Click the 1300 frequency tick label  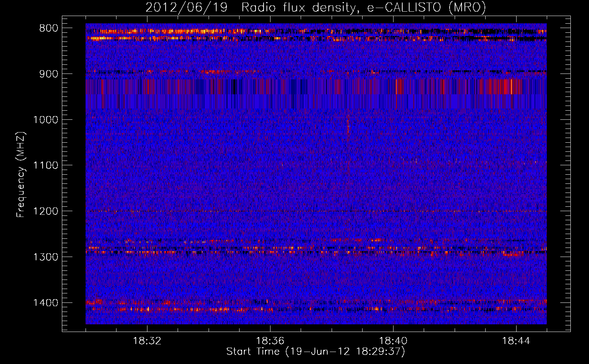point(46,257)
